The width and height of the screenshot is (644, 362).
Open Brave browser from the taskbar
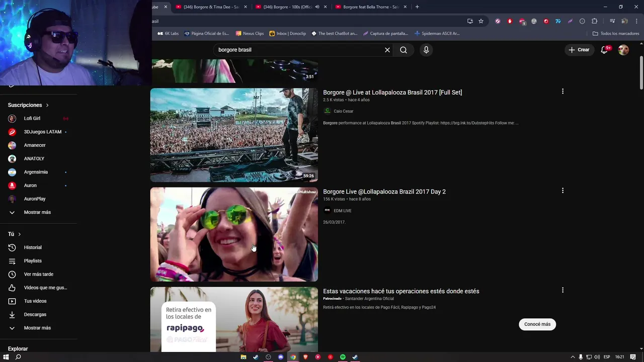(305, 357)
